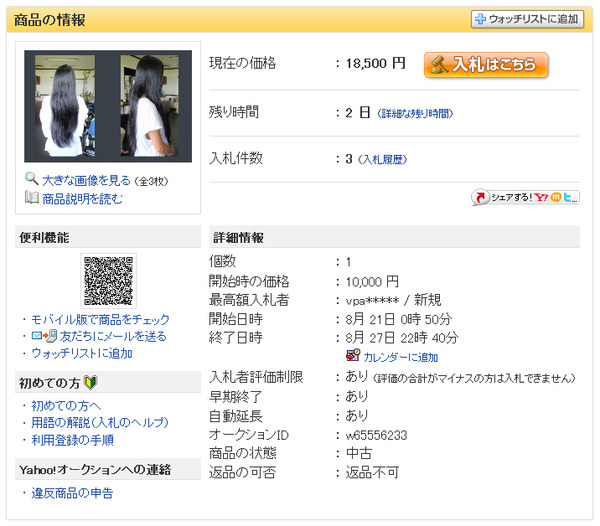Click the red arrow share icon

pyautogui.click(x=480, y=197)
